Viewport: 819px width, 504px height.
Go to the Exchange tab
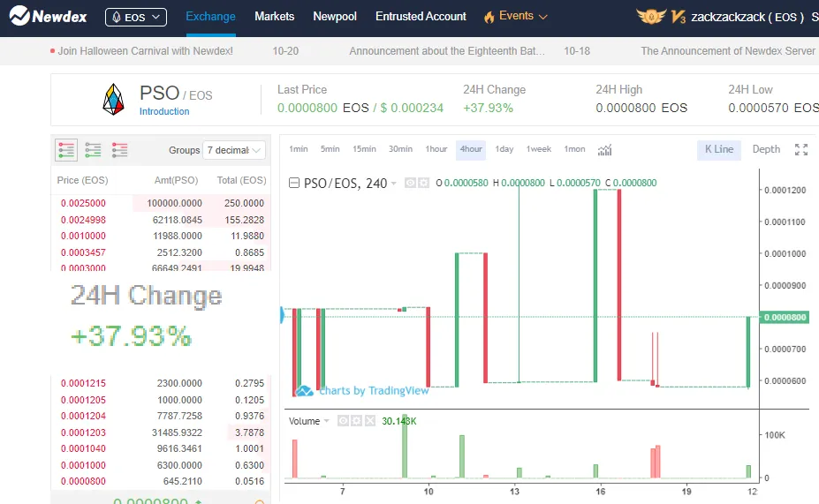(210, 17)
